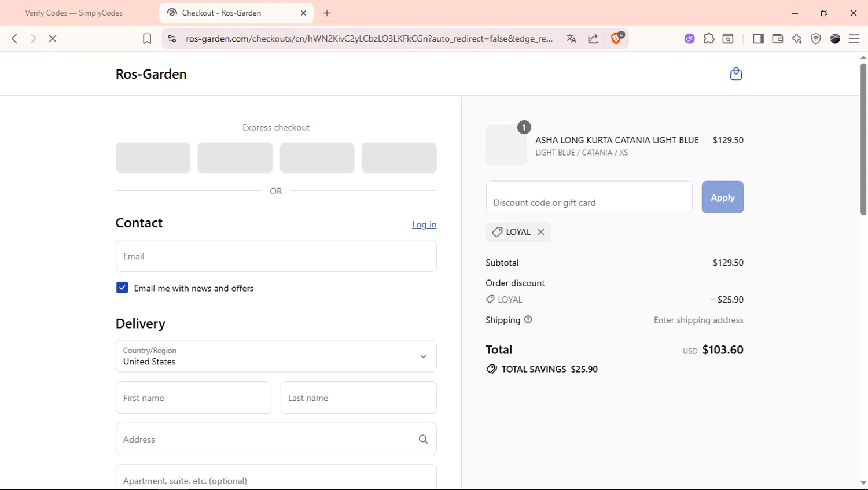Click the ASHA LONG KURTA product name
The width and height of the screenshot is (868, 490).
click(x=617, y=140)
